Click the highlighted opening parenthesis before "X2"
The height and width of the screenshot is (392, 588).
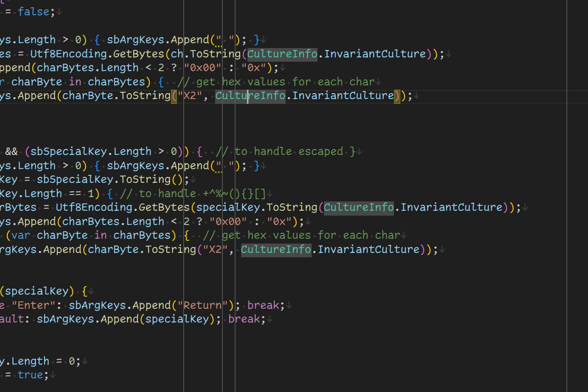[x=174, y=96]
